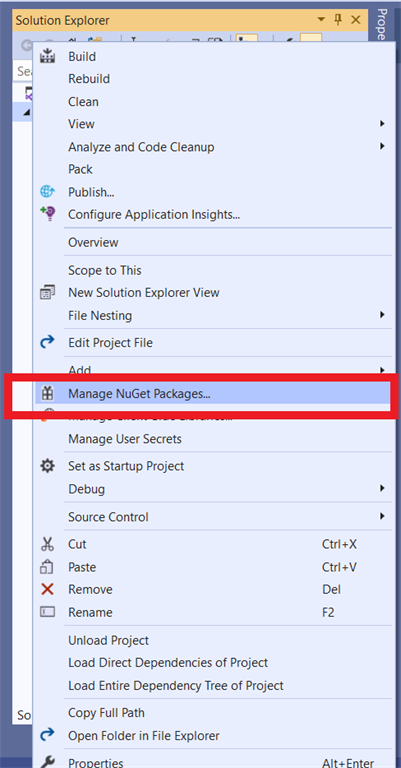Expand the Analyze and Code Cleanup submenu

(x=382, y=146)
